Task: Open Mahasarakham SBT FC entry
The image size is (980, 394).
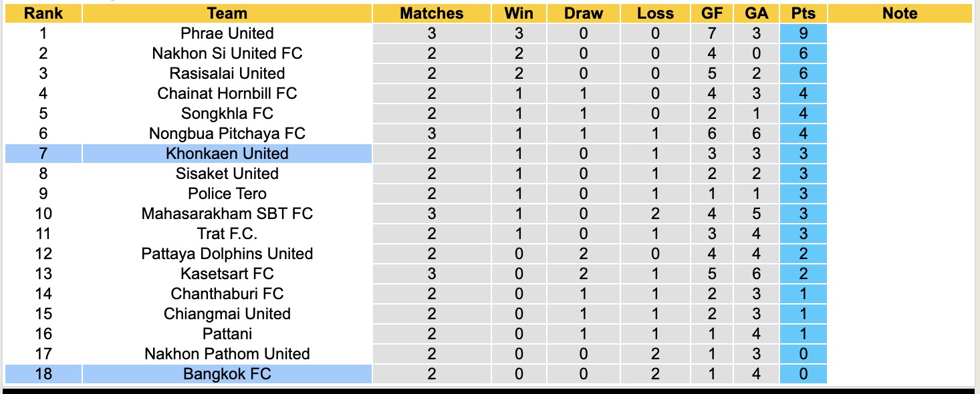Action: 227,214
